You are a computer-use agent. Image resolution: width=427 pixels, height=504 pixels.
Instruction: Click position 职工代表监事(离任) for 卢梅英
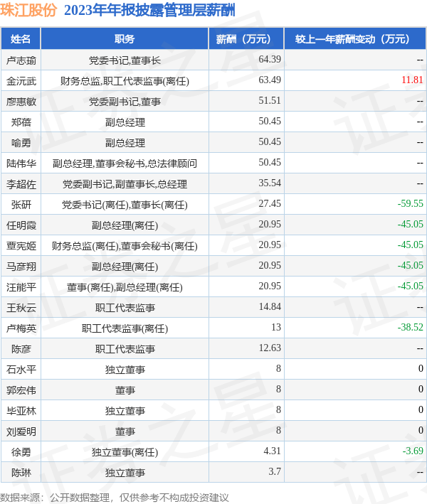(x=125, y=328)
